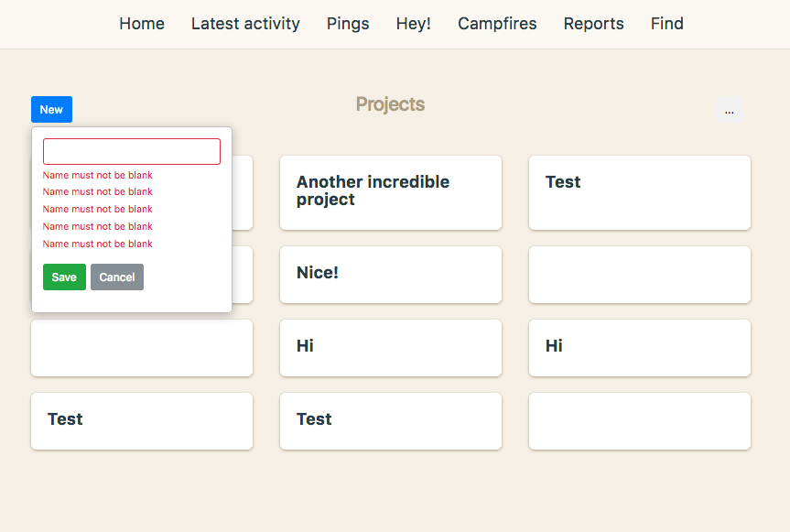This screenshot has height=532, width=790.
Task: Open the Hey! menu item
Action: tap(414, 24)
